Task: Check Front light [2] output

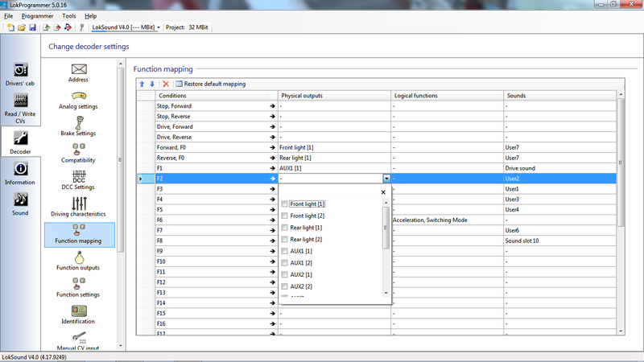Action: click(285, 216)
